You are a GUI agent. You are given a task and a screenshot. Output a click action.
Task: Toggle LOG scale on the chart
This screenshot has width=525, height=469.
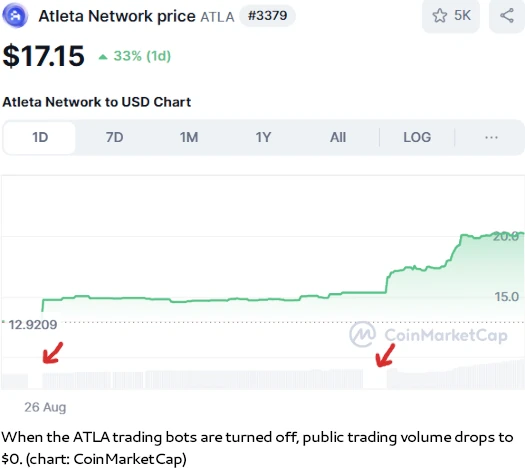pyautogui.click(x=417, y=138)
